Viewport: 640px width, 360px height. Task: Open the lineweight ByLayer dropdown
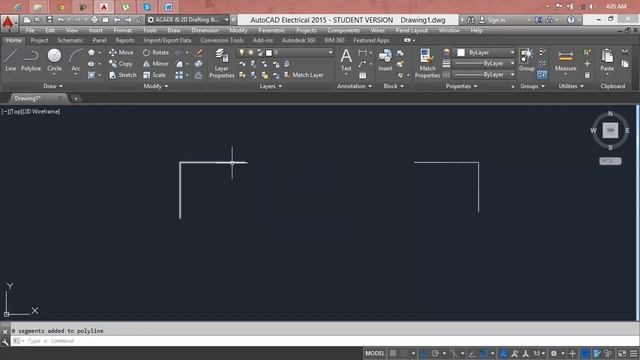point(485,64)
